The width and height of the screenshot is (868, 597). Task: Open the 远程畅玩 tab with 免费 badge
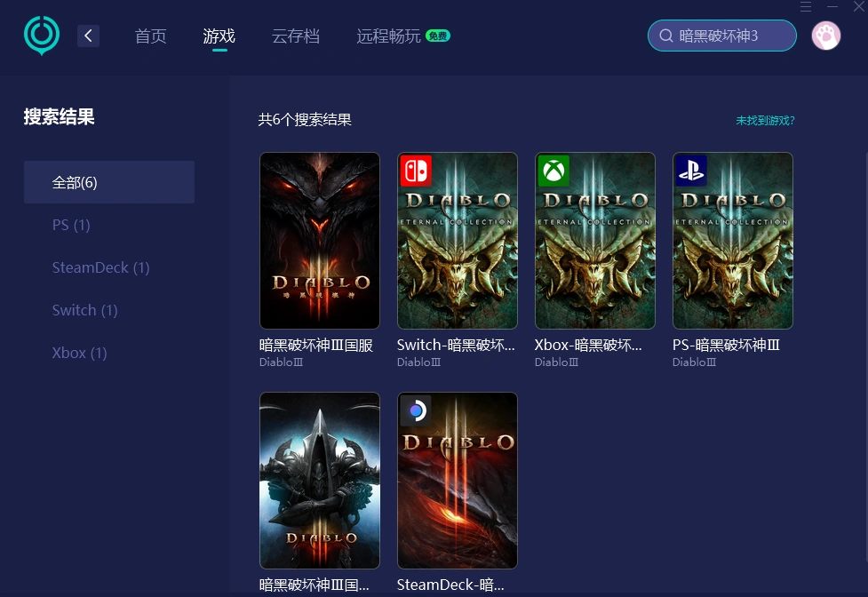[388, 36]
